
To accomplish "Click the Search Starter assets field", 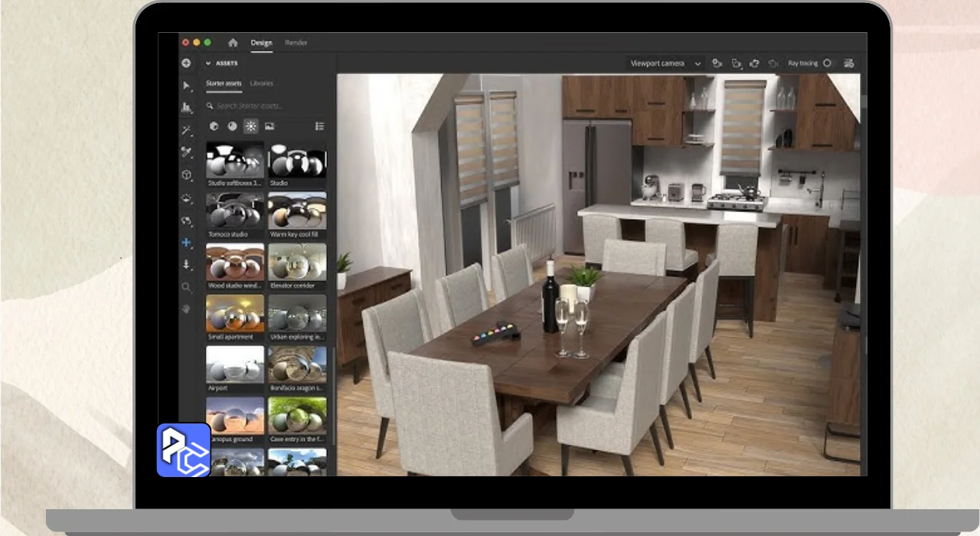I will 253,106.
